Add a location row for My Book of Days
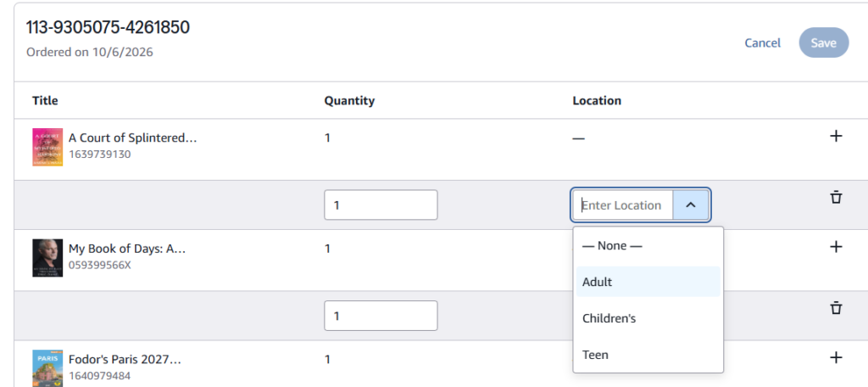This screenshot has height=387, width=868. coord(836,247)
